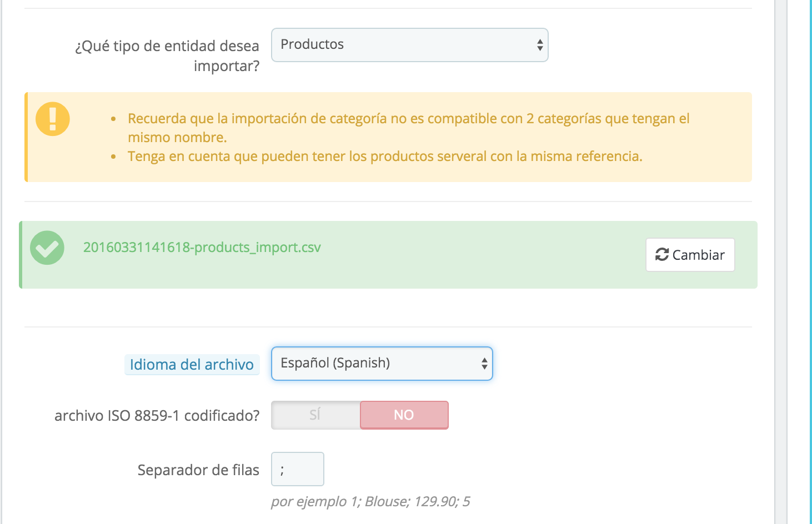The height and width of the screenshot is (524, 812).
Task: Open the Productos entity type dropdown
Action: [x=410, y=45]
